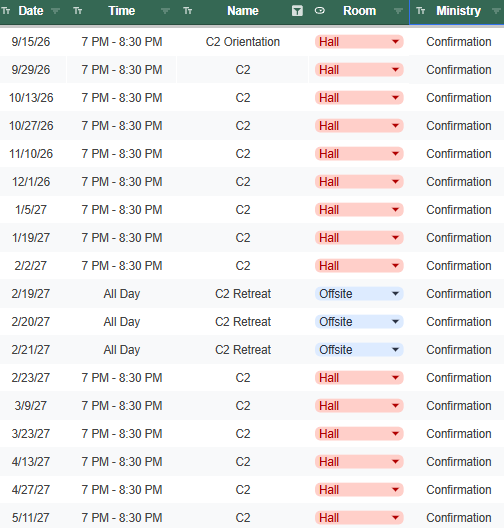
Task: Select the Name column header
Action: (242, 11)
